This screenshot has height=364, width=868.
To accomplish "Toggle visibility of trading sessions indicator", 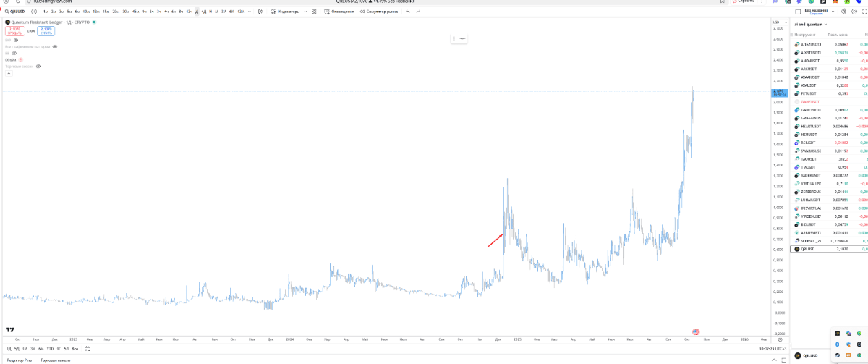I will tap(38, 66).
